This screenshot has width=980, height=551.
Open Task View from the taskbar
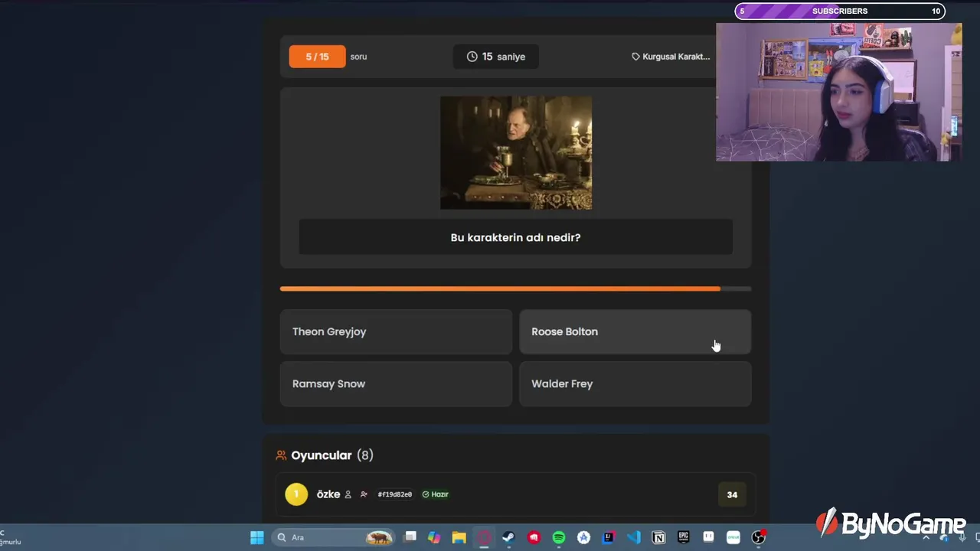[410, 537]
